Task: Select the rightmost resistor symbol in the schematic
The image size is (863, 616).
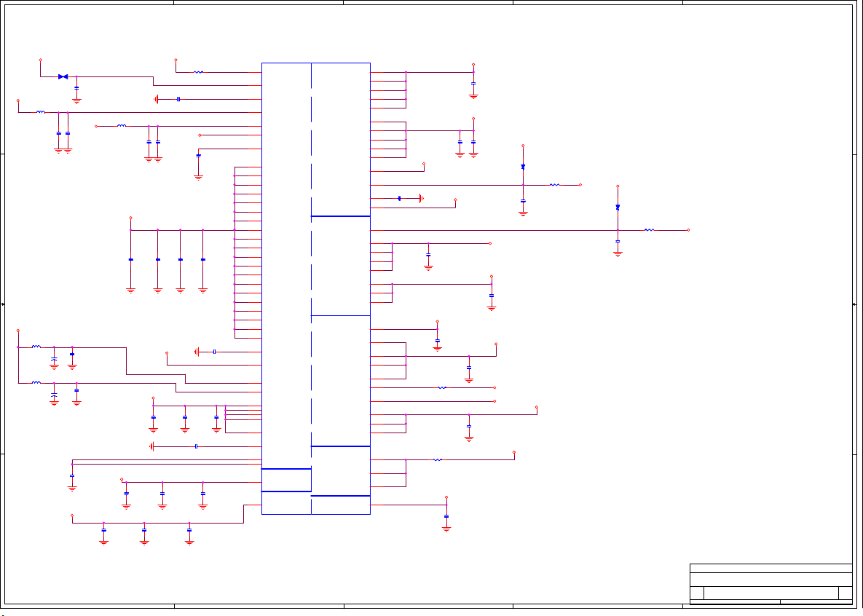Action: [x=650, y=230]
